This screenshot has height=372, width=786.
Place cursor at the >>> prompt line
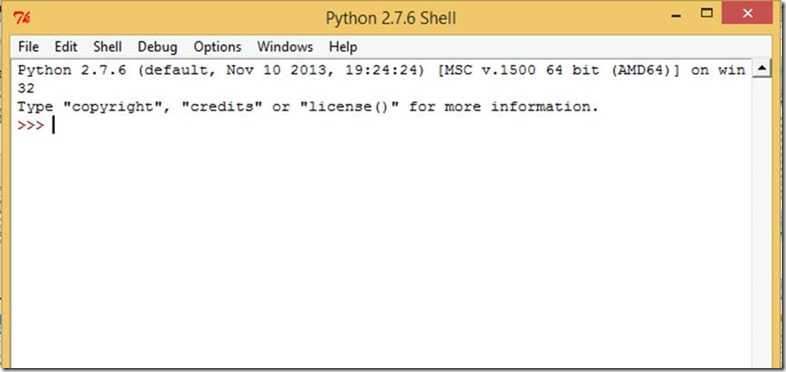click(381, 125)
